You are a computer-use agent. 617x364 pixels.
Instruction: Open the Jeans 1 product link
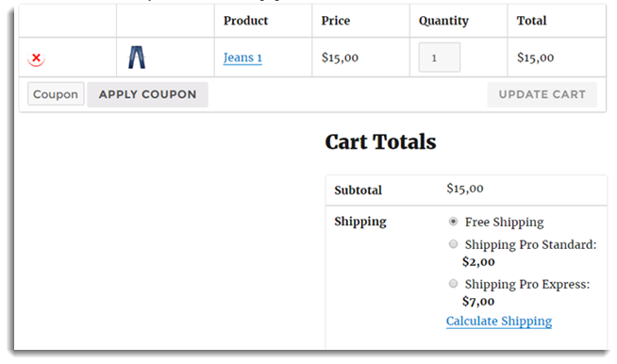[x=242, y=58]
